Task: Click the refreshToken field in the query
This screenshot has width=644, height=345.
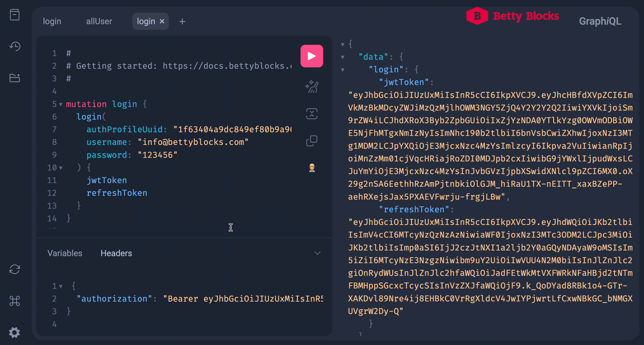Action: [117, 193]
